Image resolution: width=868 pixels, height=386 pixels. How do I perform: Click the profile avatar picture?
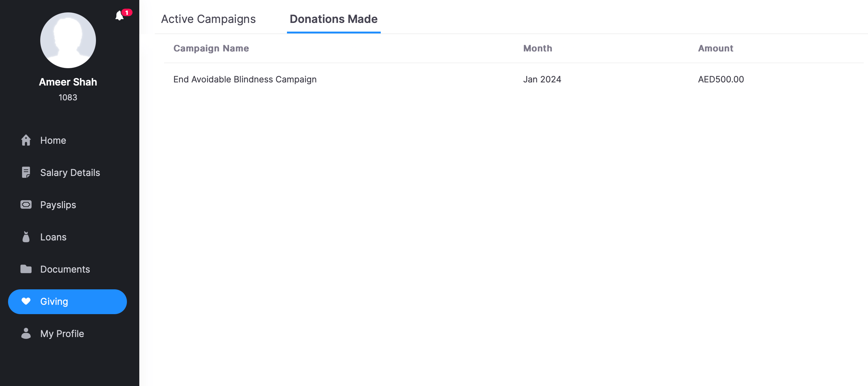point(68,41)
